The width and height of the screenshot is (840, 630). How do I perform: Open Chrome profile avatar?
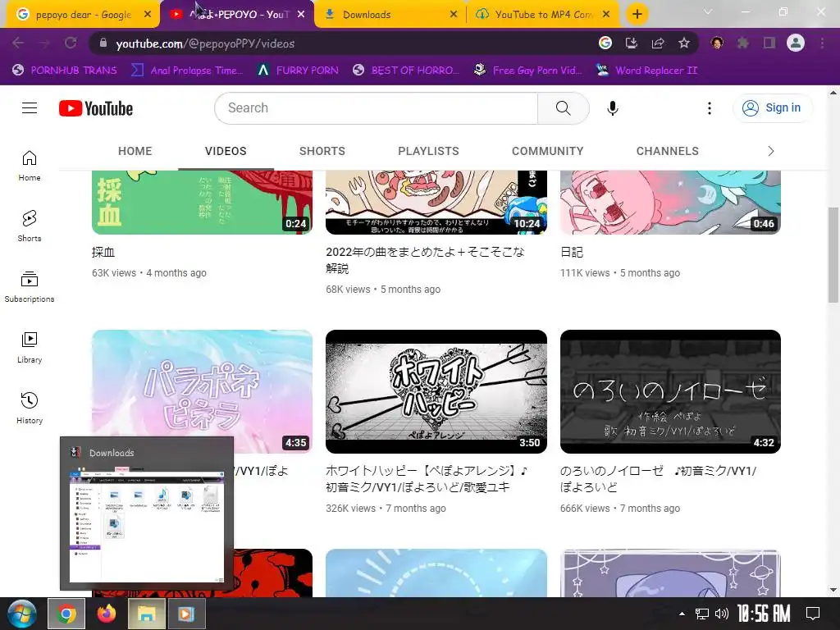coord(796,43)
